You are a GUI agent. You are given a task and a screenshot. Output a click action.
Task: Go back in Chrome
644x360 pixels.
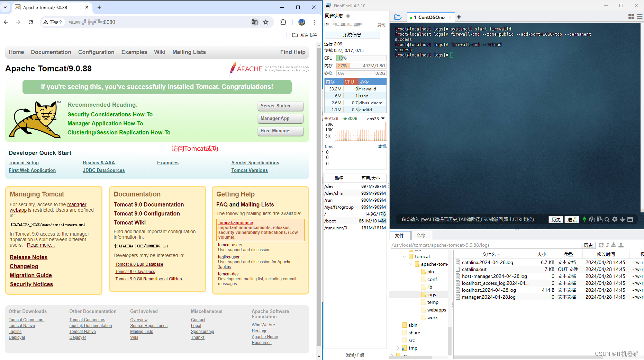(6, 22)
